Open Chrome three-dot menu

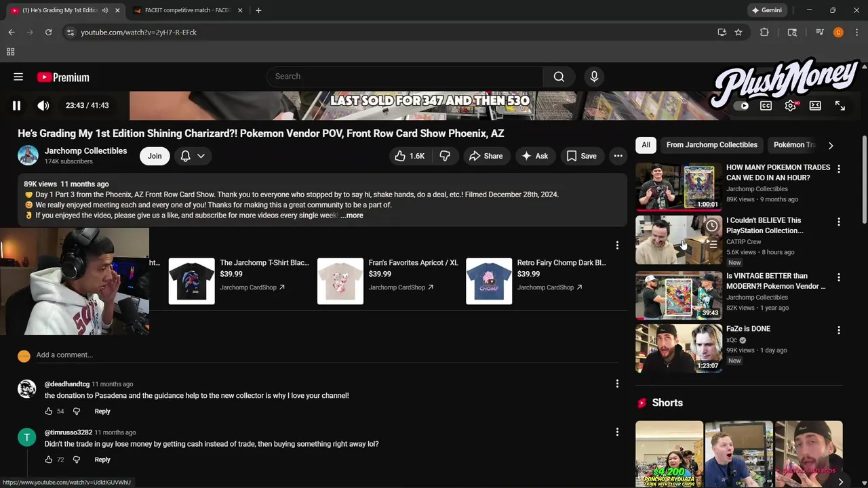coord(856,32)
